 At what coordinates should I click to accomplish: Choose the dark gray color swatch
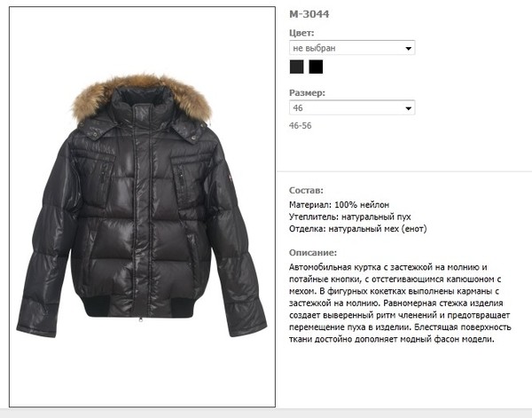pos(296,67)
